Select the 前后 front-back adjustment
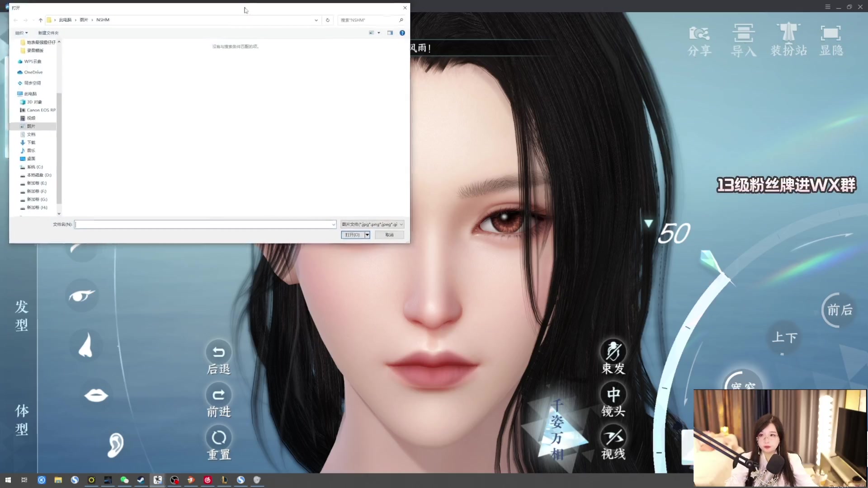 839,310
